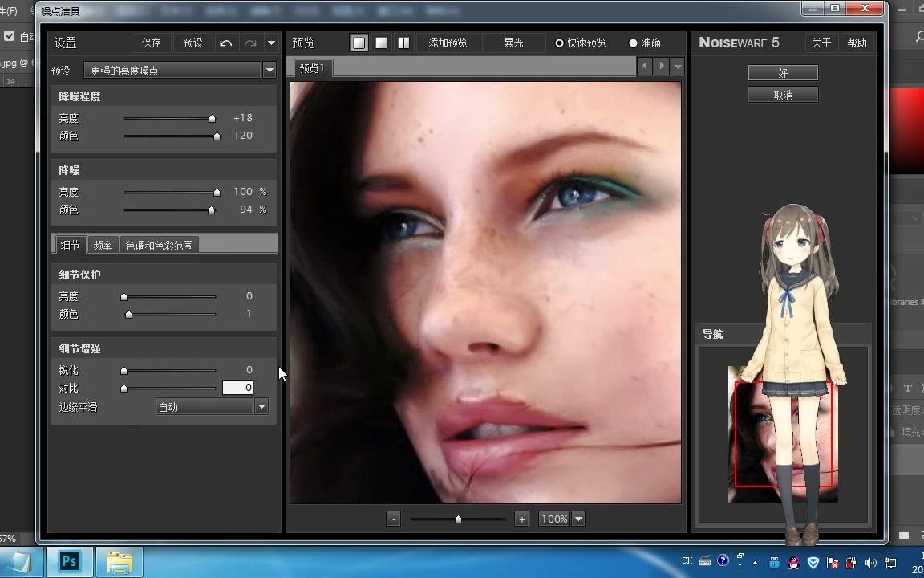
Task: Switch to the 色调和色彩范围 tab
Action: (x=159, y=246)
